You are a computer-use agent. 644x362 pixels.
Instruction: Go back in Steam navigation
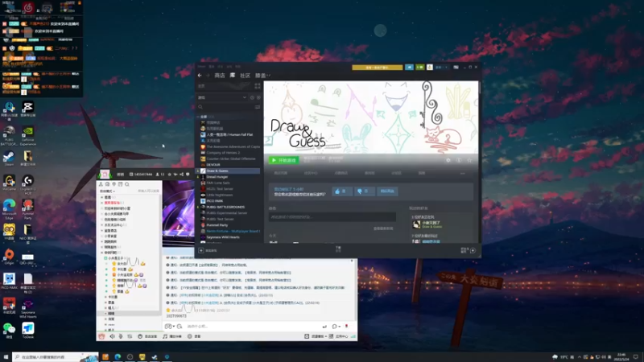[200, 76]
